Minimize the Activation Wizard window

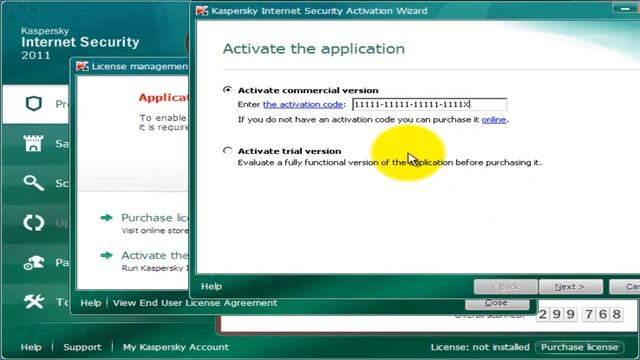pos(625,8)
